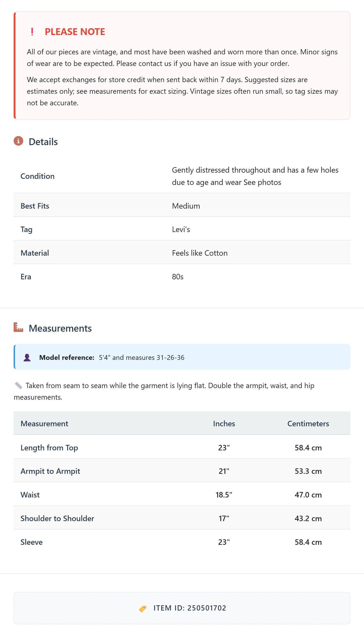Click the Measurements ruler icon
364x636 pixels.
pos(18,327)
